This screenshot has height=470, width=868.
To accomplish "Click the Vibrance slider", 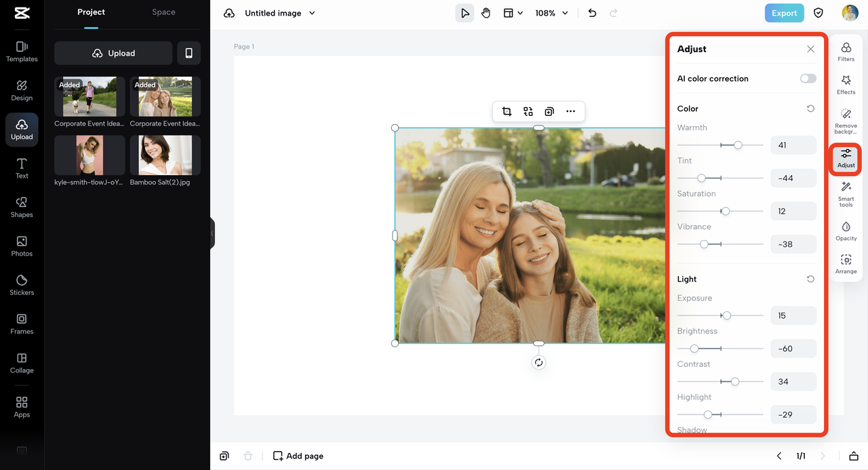I will [x=720, y=244].
